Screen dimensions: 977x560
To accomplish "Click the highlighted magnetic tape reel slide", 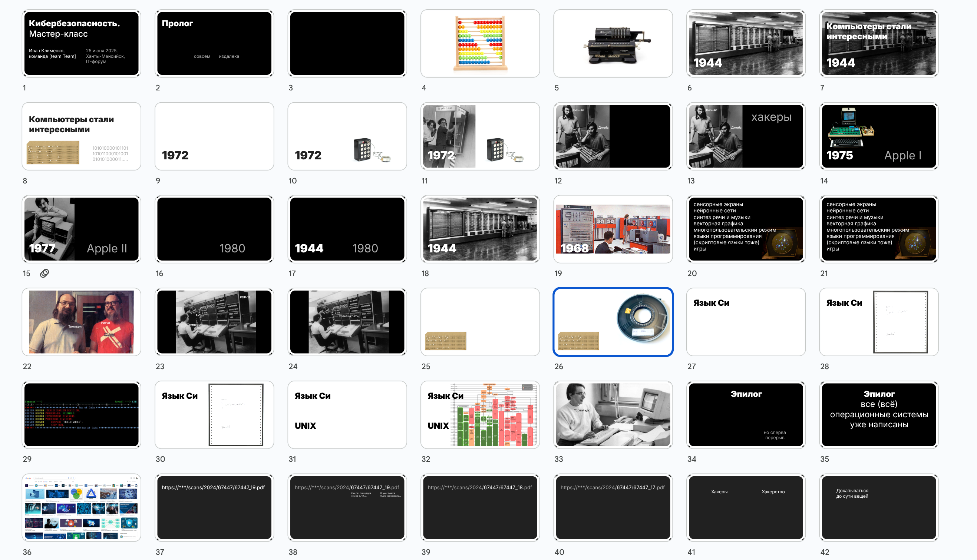I will tap(613, 322).
